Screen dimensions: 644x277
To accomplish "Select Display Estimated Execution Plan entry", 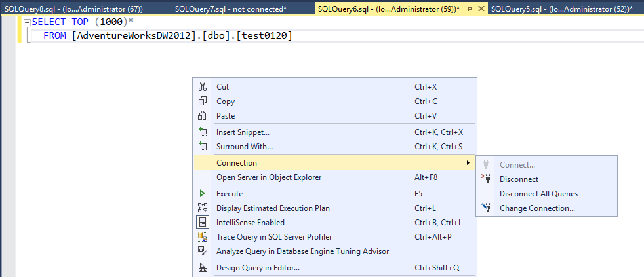I will pyautogui.click(x=334, y=208).
